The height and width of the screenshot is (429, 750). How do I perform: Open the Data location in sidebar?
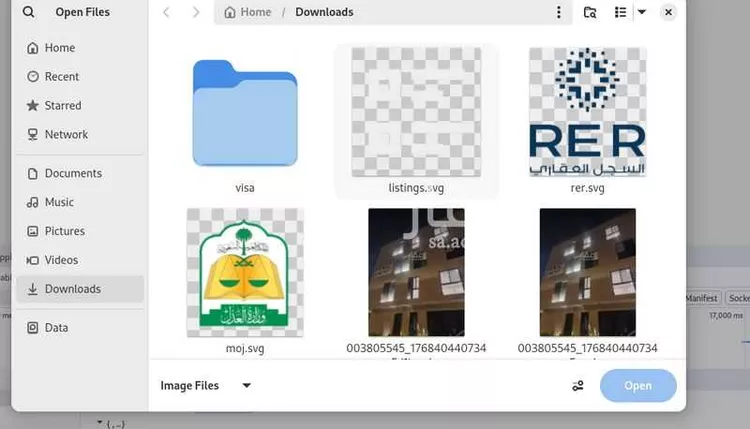80,328
